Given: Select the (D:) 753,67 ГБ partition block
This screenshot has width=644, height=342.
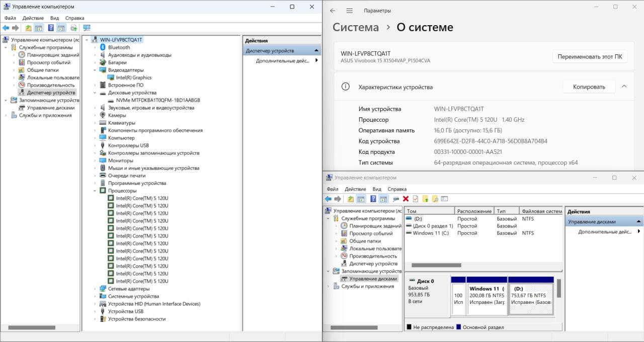Looking at the screenshot, I should [x=531, y=295].
